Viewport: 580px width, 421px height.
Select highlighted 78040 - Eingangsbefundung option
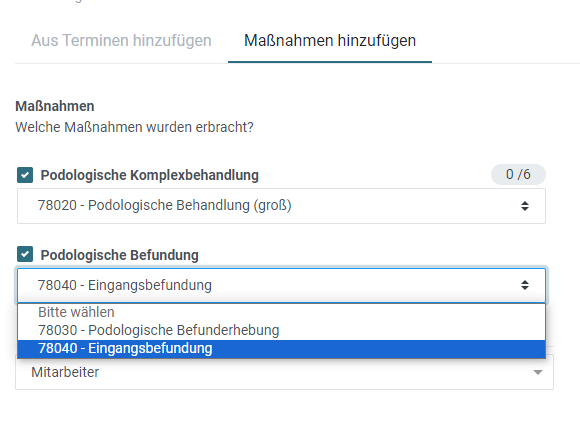pyautogui.click(x=281, y=349)
